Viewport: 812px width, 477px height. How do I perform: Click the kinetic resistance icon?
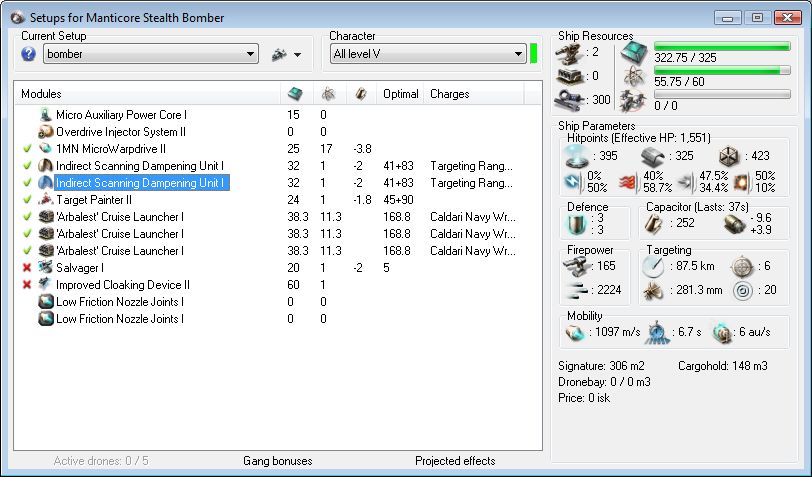coord(685,182)
